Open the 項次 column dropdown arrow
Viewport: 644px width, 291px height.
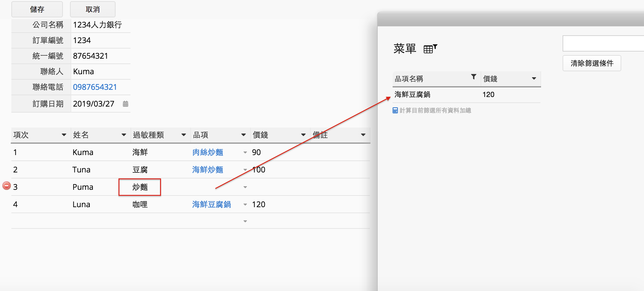(x=64, y=135)
